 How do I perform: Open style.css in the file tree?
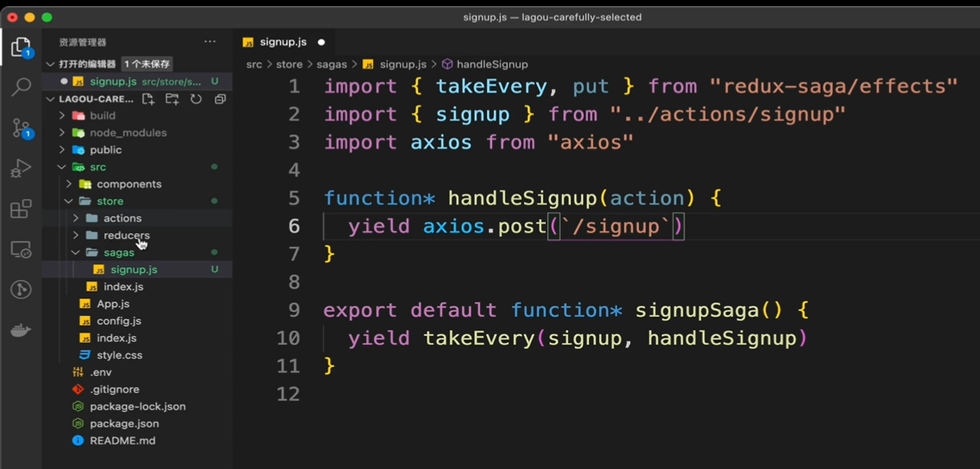[x=137, y=355]
